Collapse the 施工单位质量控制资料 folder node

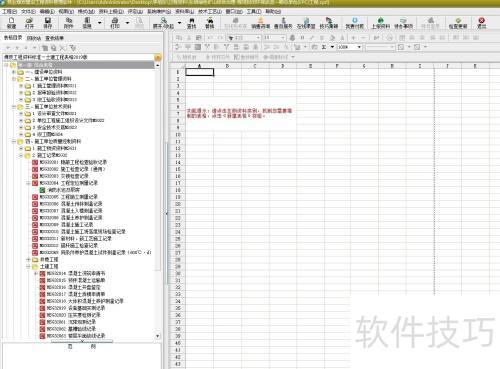14,141
